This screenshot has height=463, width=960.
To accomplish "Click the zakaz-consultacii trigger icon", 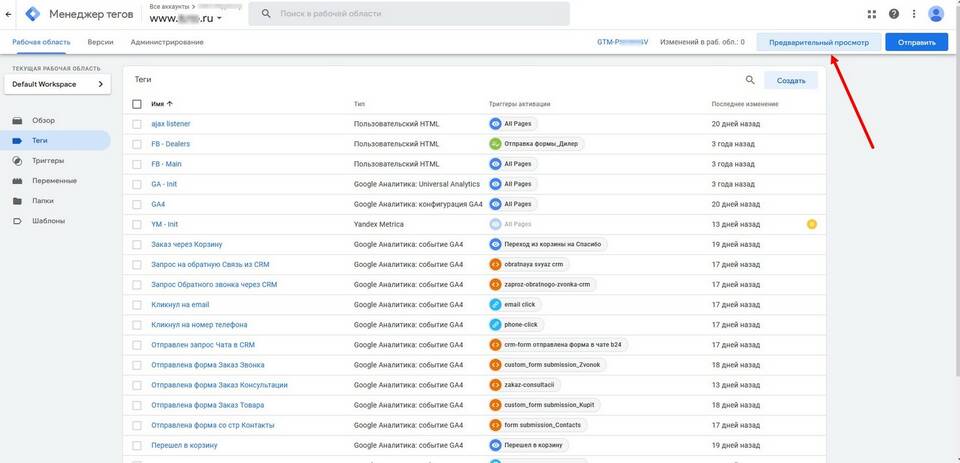I will [495, 385].
